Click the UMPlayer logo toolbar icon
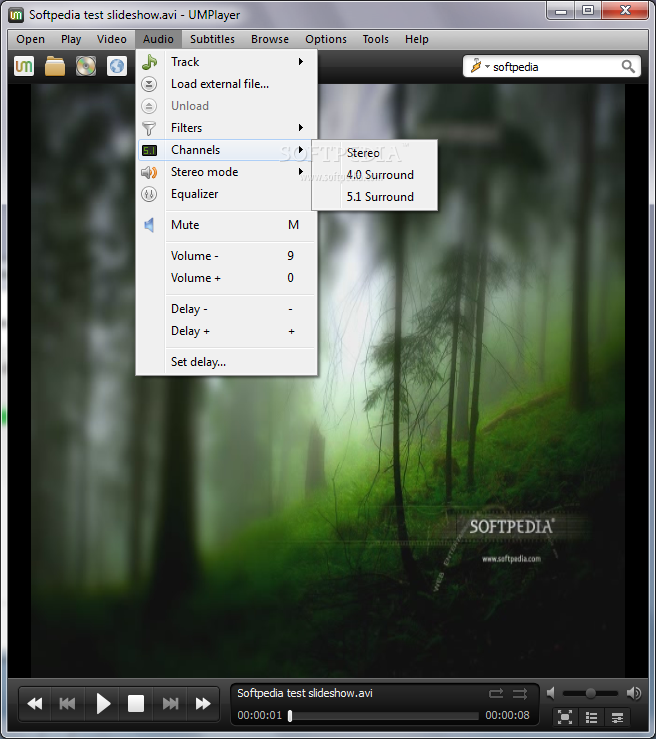This screenshot has height=739, width=656. pyautogui.click(x=24, y=66)
